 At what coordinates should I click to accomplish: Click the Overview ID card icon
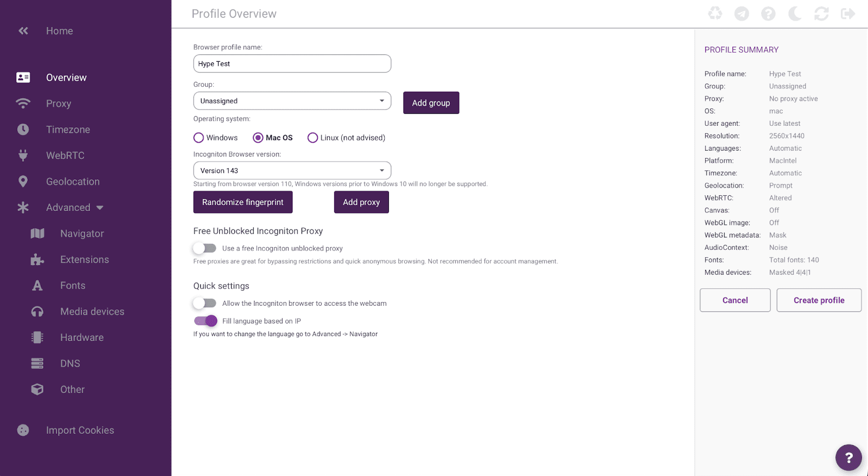coord(23,78)
